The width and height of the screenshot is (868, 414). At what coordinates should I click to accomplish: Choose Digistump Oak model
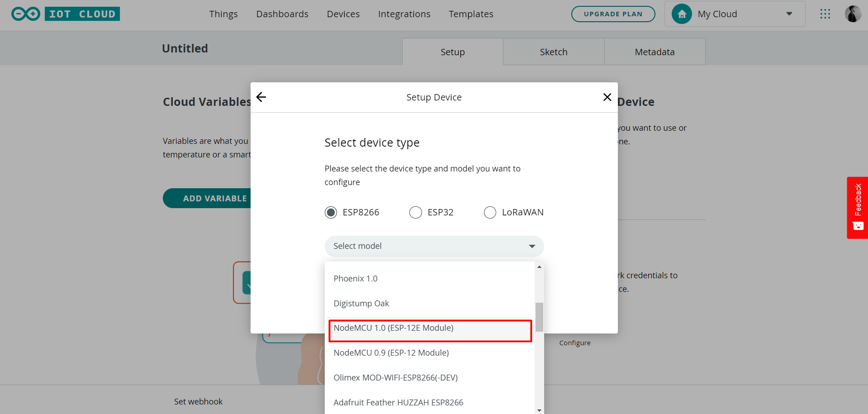coord(430,304)
